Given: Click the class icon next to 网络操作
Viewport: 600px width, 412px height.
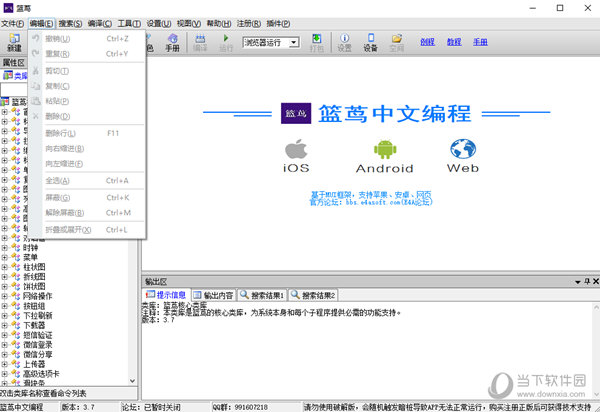Looking at the screenshot, I should (x=16, y=296).
